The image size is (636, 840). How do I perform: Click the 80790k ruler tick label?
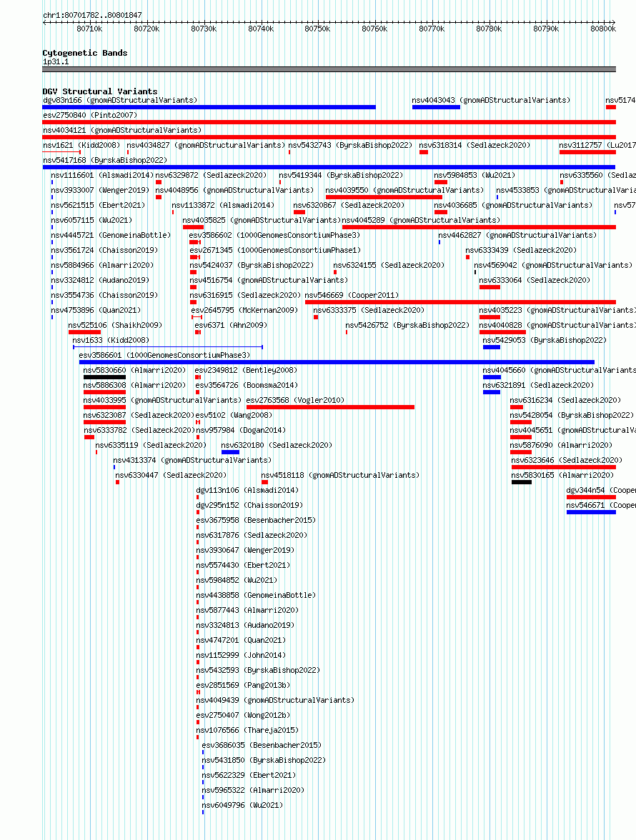tap(546, 29)
